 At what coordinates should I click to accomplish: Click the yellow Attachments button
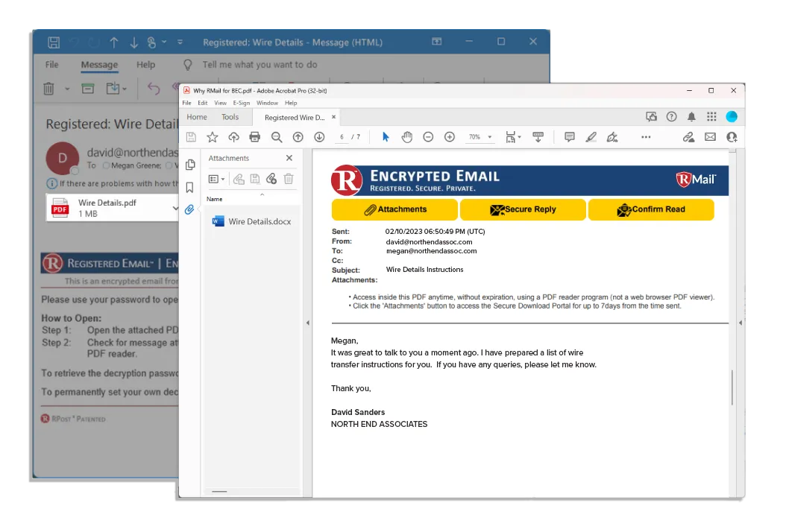tap(394, 209)
